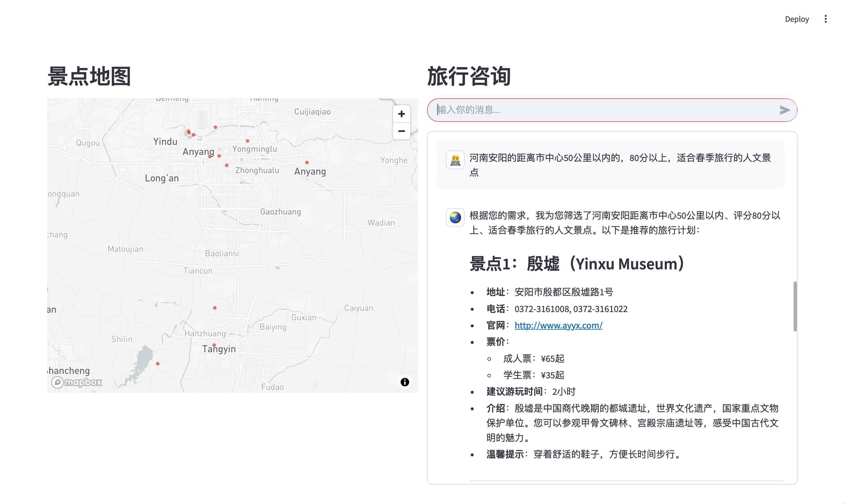
Task: Click the red marker near Tangyin
Action: [x=214, y=345]
